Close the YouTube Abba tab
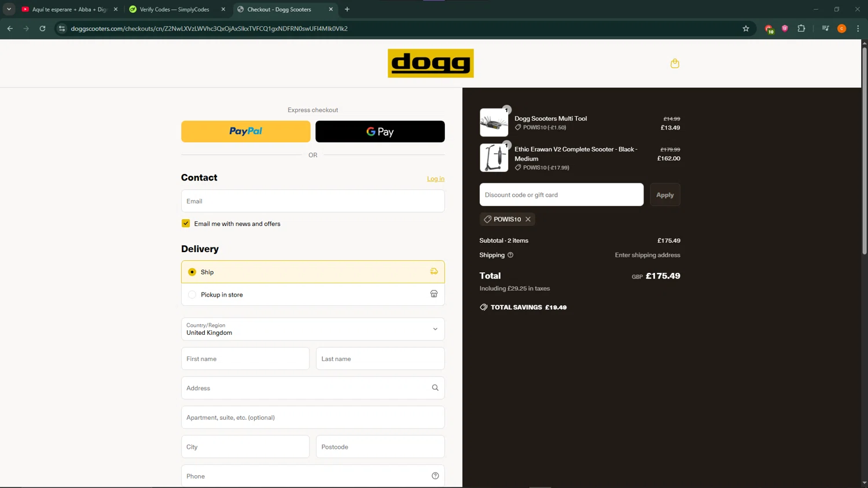 tap(116, 9)
